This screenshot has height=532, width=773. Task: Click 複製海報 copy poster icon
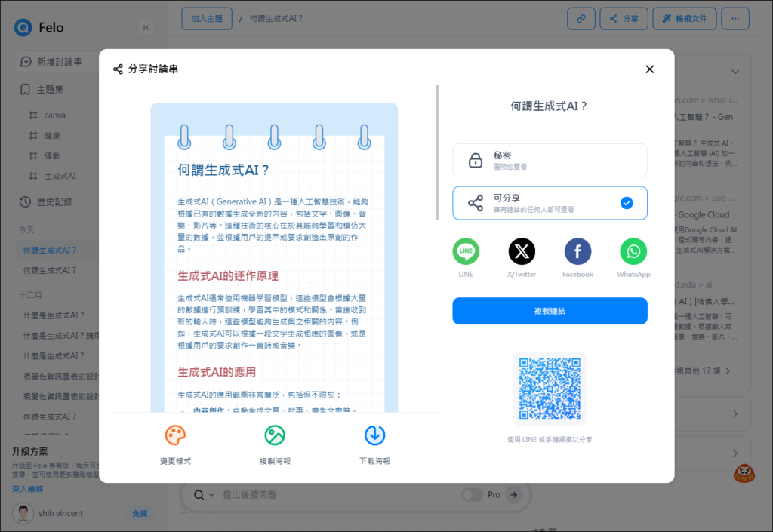275,435
